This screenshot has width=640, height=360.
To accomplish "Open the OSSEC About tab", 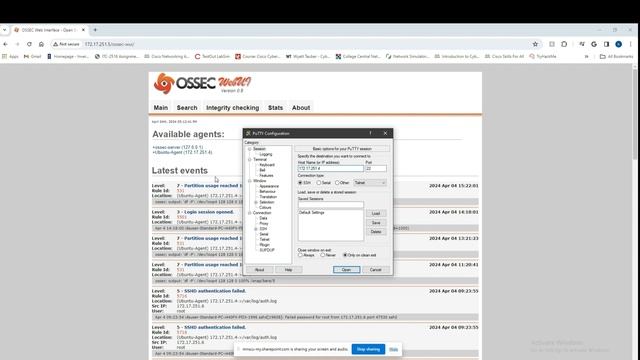I will (301, 108).
